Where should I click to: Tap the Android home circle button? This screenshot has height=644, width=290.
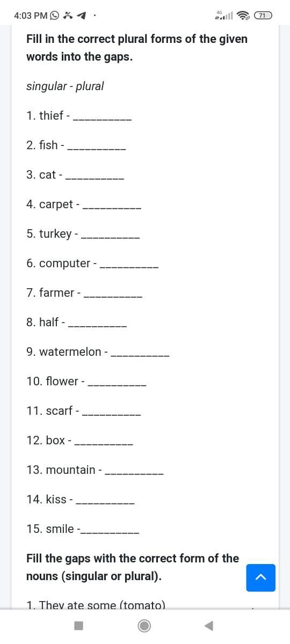(x=144, y=626)
